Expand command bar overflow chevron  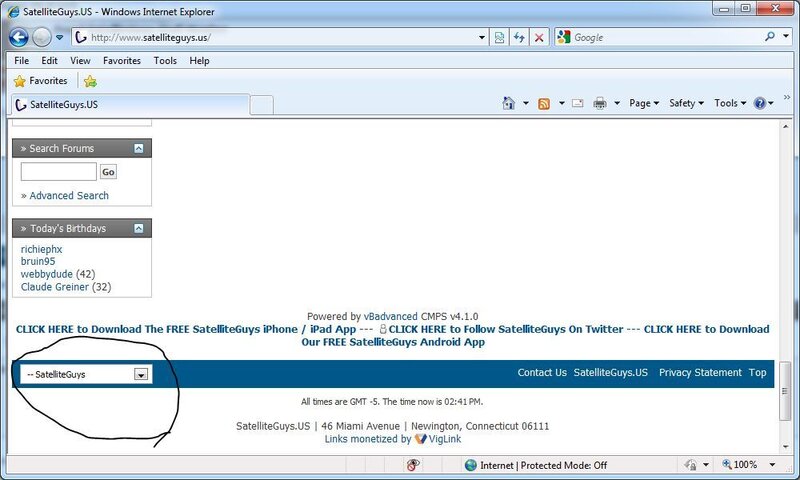[787, 97]
